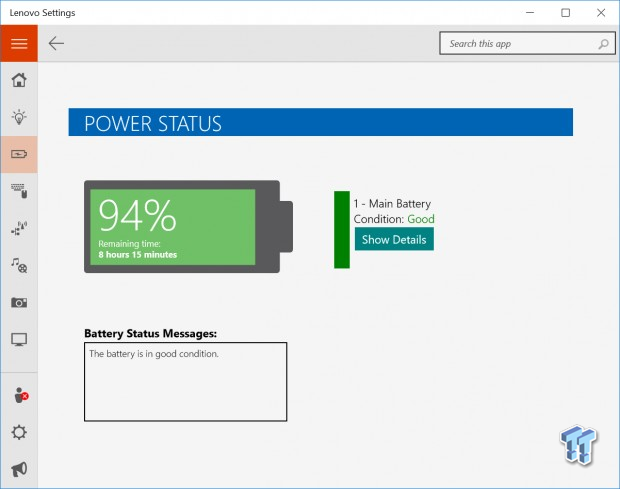Go back with the arrow button
Screen dimensions: 620x489
pyautogui.click(x=56, y=43)
